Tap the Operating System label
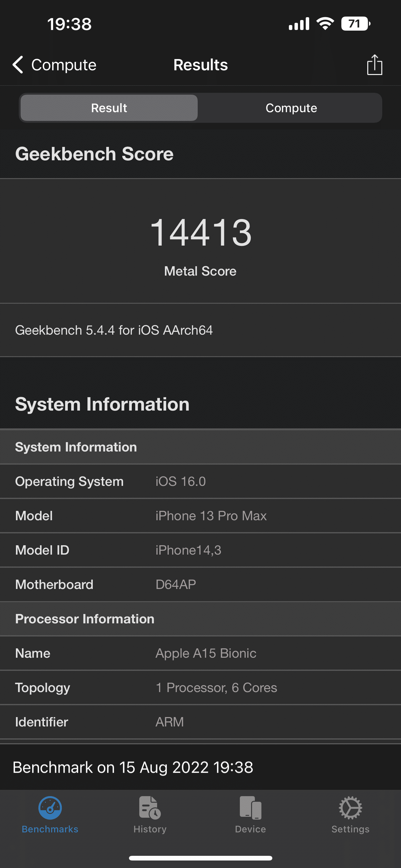The width and height of the screenshot is (401, 868). click(69, 481)
